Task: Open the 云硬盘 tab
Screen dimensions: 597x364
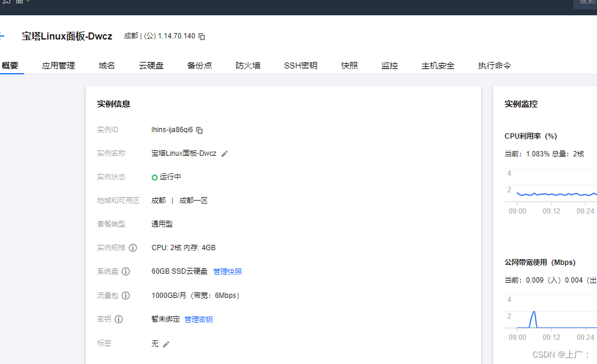Action: pyautogui.click(x=151, y=65)
